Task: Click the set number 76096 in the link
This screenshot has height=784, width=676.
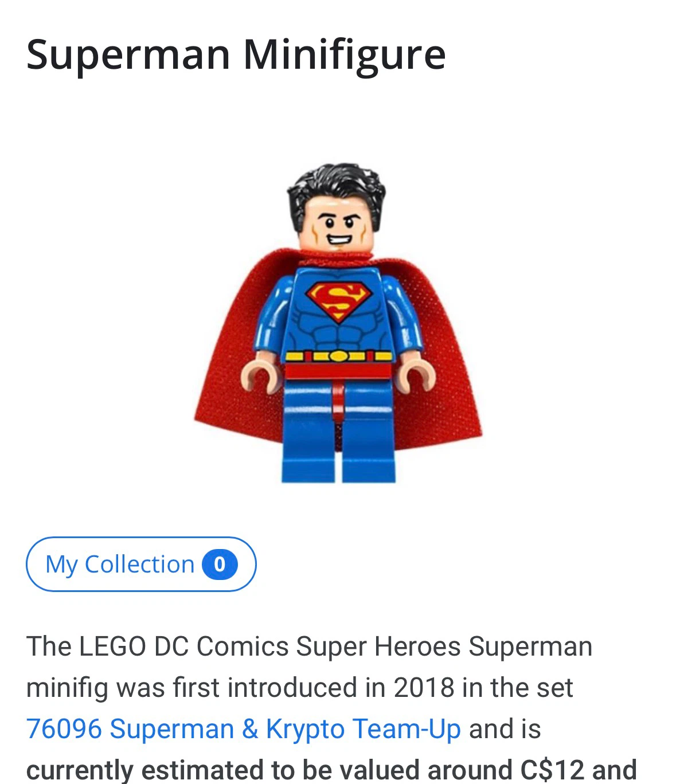Action: tap(64, 729)
